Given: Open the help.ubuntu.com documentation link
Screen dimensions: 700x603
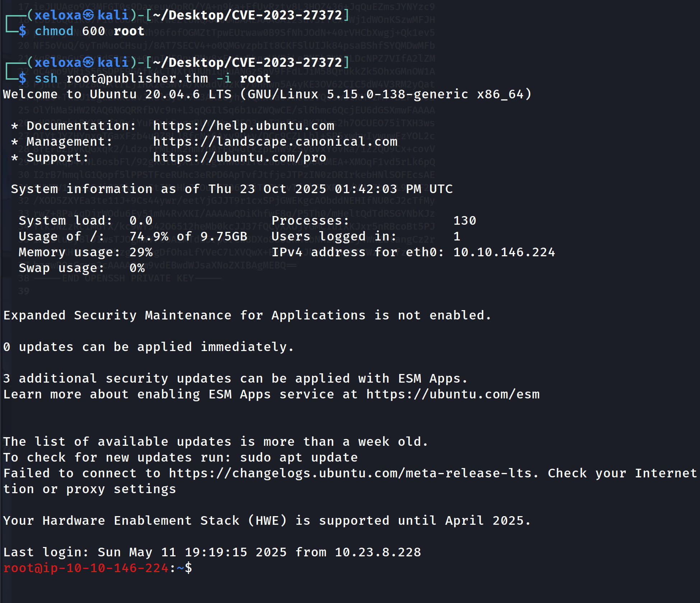Looking at the screenshot, I should click(243, 126).
